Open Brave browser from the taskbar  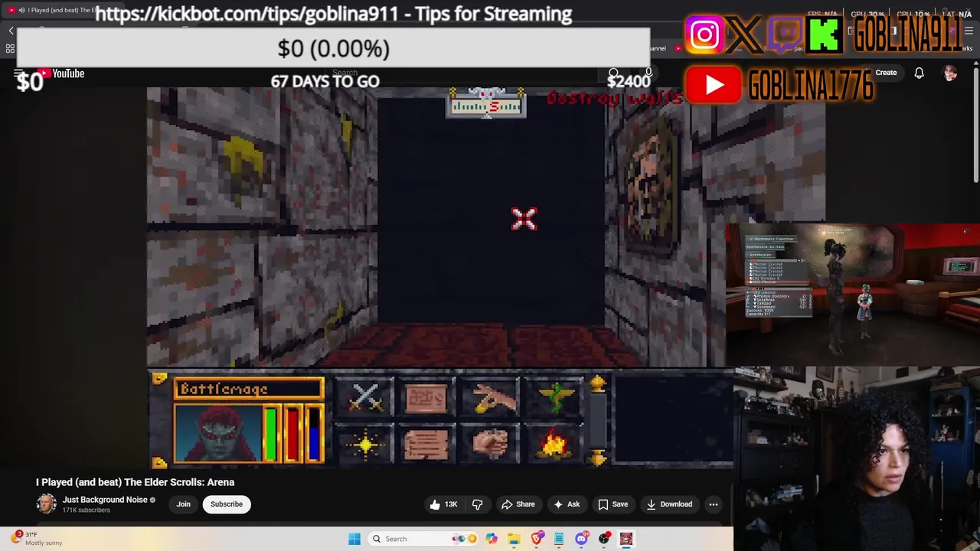coord(537,539)
